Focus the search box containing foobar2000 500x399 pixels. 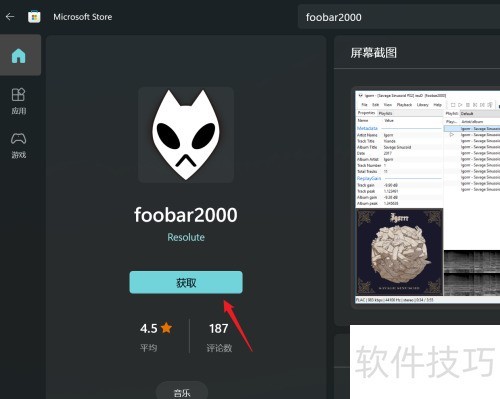pyautogui.click(x=399, y=17)
